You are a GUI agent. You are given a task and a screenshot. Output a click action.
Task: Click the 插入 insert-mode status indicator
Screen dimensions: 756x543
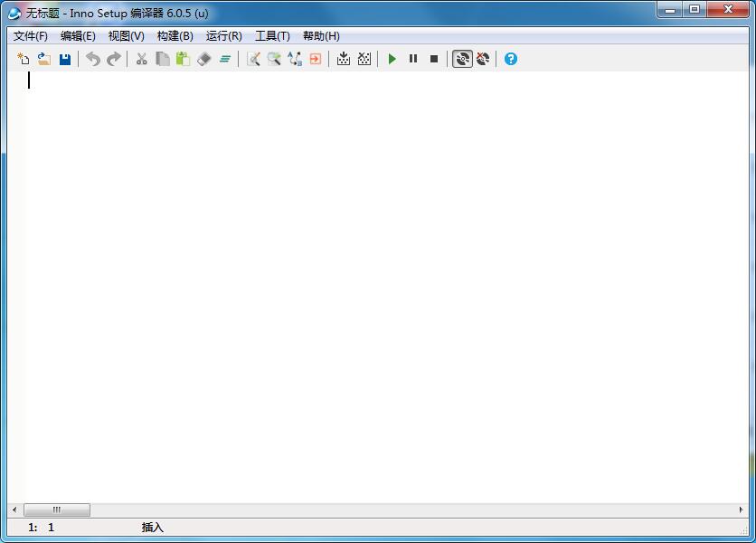[x=152, y=528]
